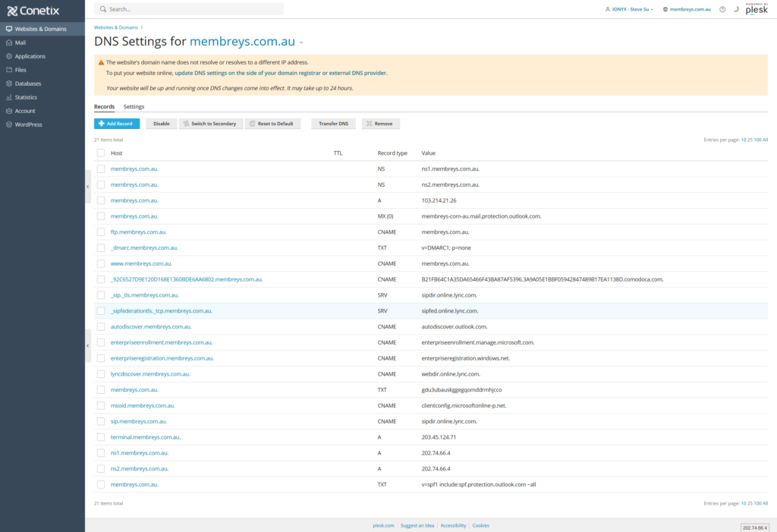Open the Files section
The height and width of the screenshot is (532, 777).
[21, 70]
